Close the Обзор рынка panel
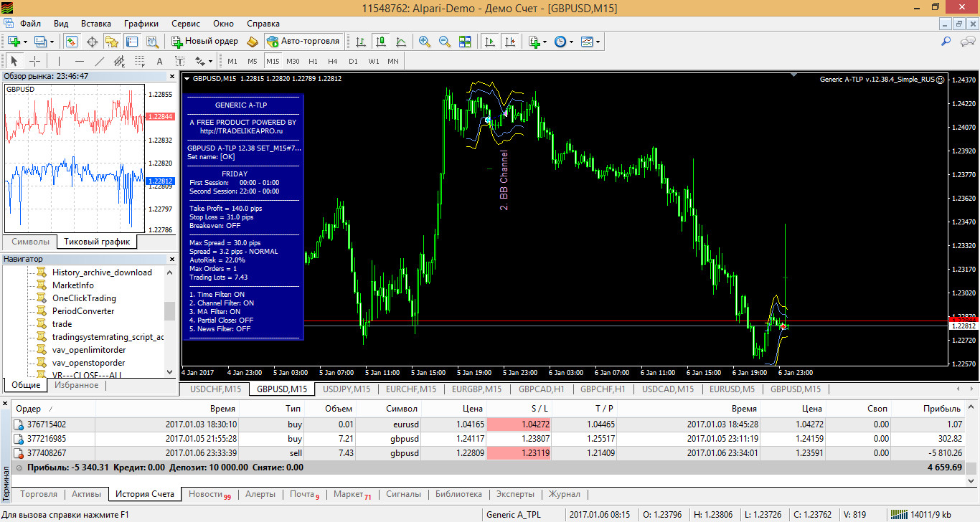 172,76
